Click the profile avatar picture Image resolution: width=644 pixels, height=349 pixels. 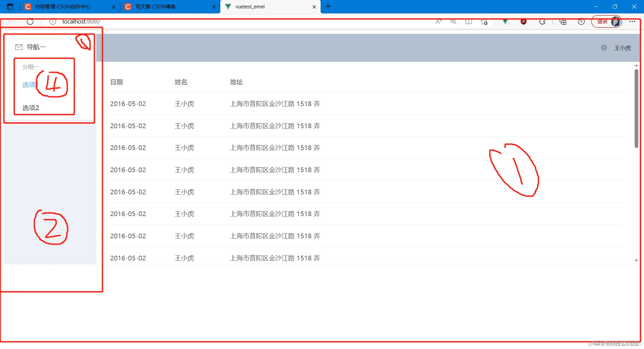pos(616,22)
